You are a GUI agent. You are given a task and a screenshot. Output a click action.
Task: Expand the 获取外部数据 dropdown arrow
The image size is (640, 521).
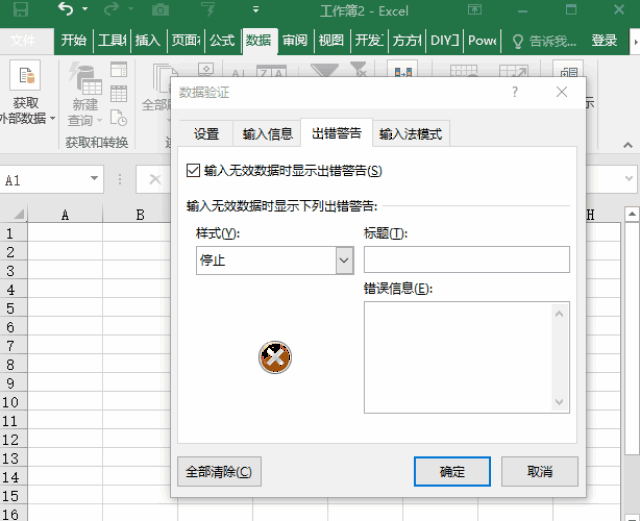(53, 119)
